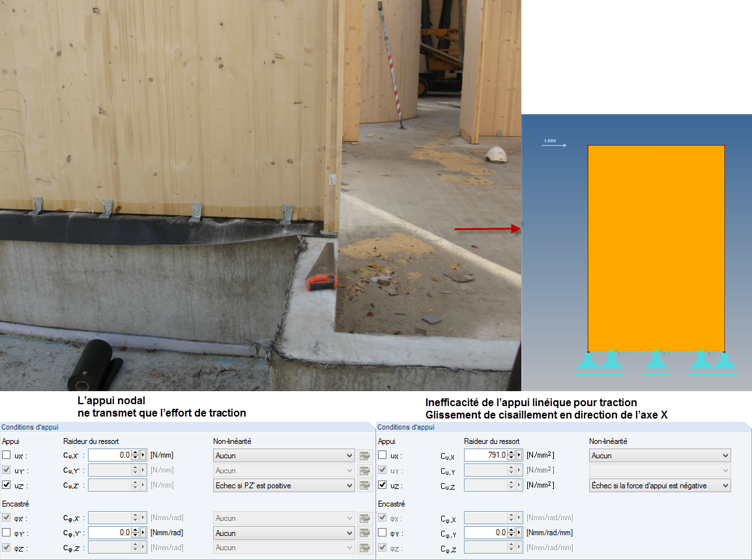The height and width of the screenshot is (560, 752).
Task: Click arrow button beside Cu,X' [N/mm] field
Action: (x=143, y=455)
